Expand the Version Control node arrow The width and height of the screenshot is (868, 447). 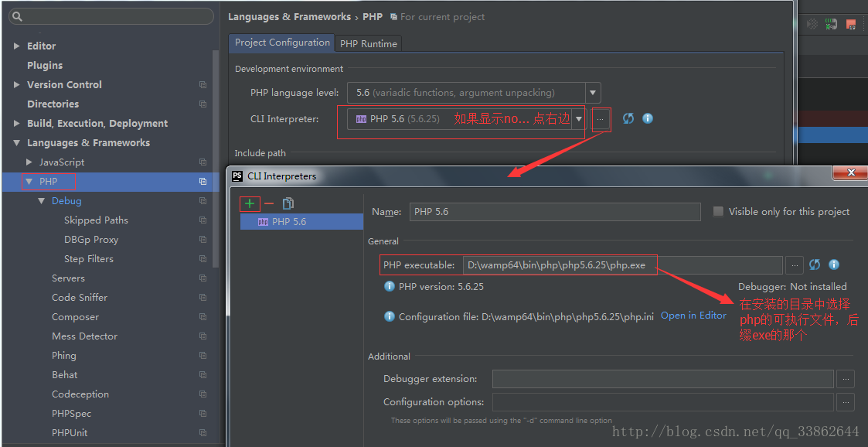tap(16, 85)
